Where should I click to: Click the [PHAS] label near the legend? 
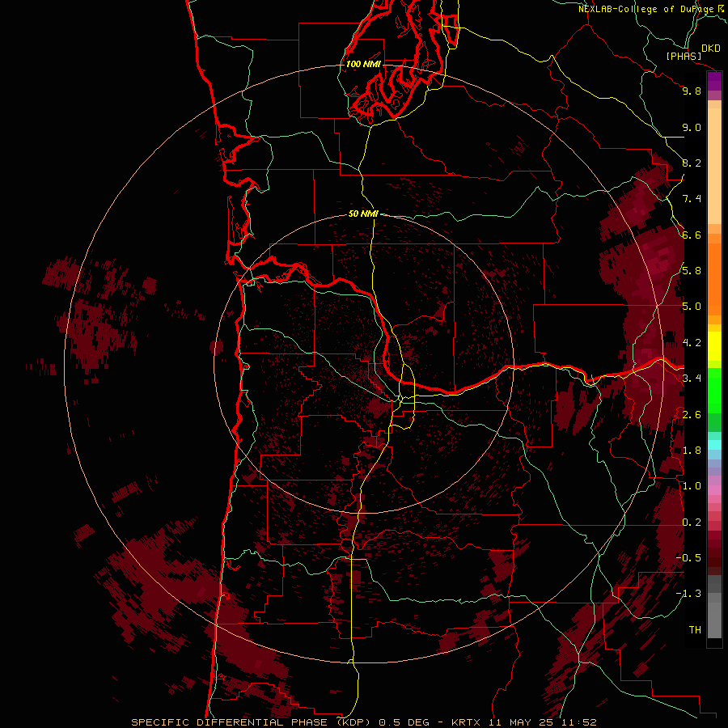(x=684, y=57)
